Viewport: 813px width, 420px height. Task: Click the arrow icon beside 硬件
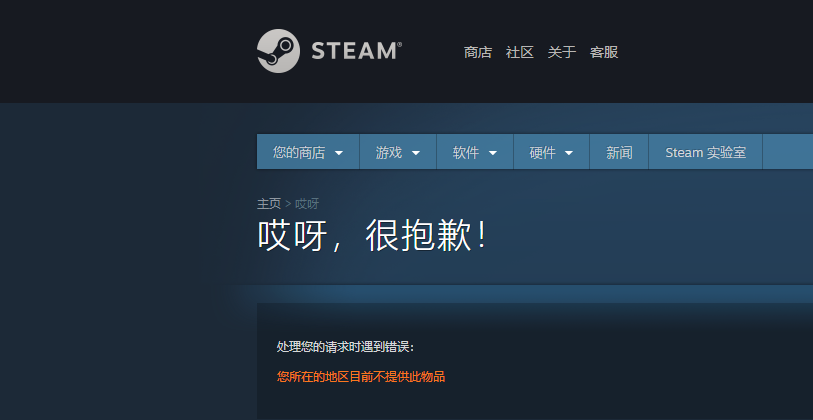coord(569,153)
